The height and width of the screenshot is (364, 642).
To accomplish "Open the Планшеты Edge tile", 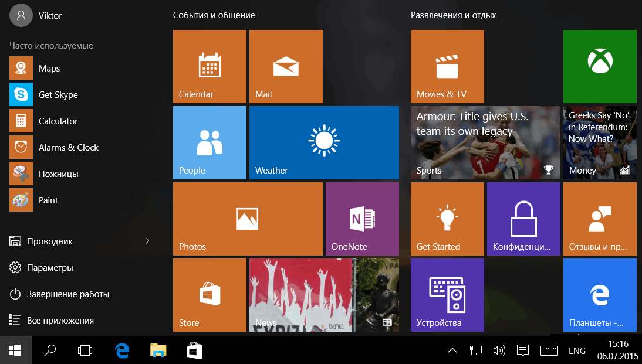I will pyautogui.click(x=600, y=295).
